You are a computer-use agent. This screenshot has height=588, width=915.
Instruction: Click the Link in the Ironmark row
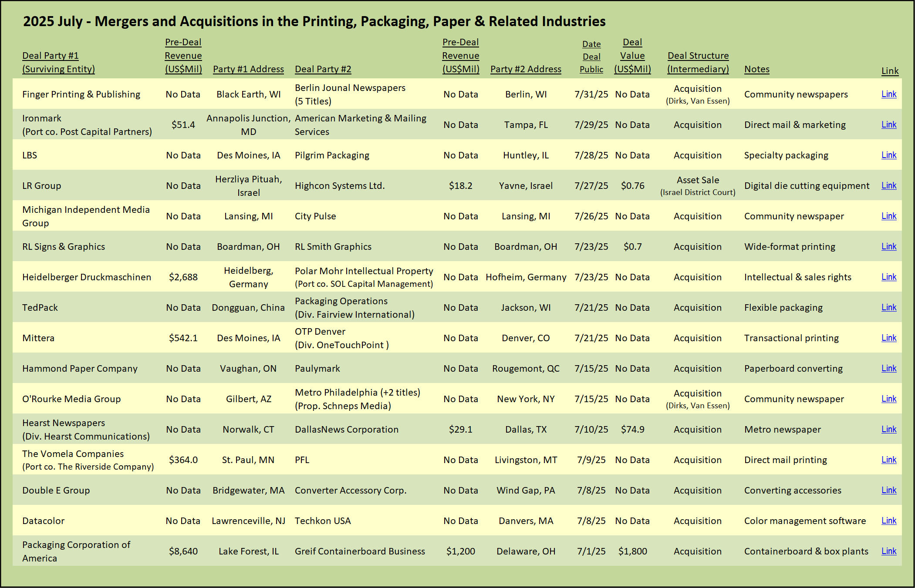888,124
